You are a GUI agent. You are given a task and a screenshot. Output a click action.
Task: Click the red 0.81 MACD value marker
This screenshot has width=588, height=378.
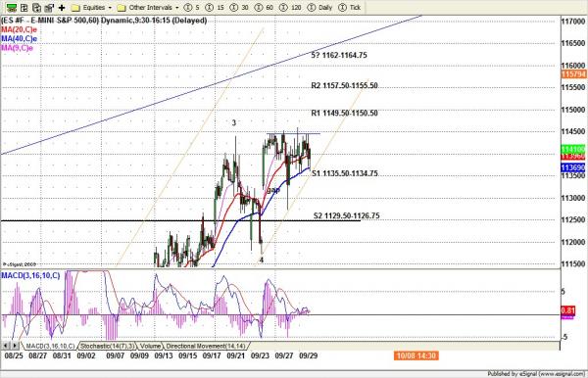(x=567, y=310)
